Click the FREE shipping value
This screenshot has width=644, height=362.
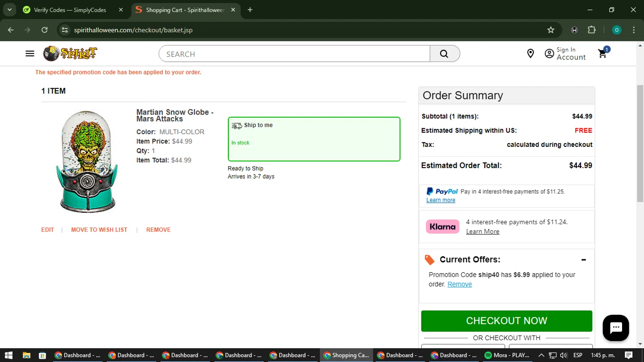pos(583,131)
